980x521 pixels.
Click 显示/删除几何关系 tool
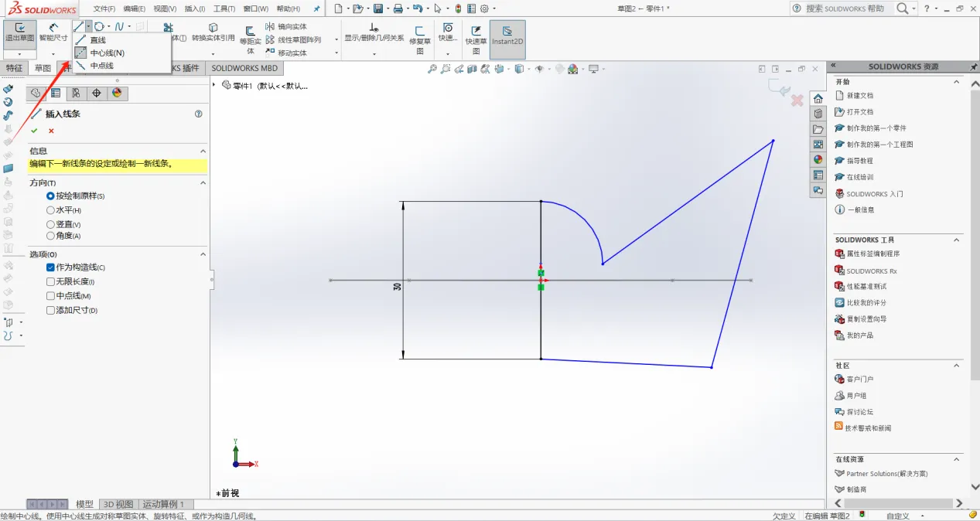[374, 32]
